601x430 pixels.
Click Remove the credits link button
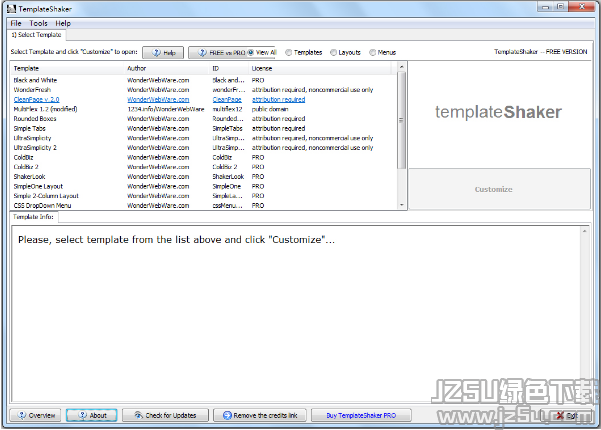260,415
